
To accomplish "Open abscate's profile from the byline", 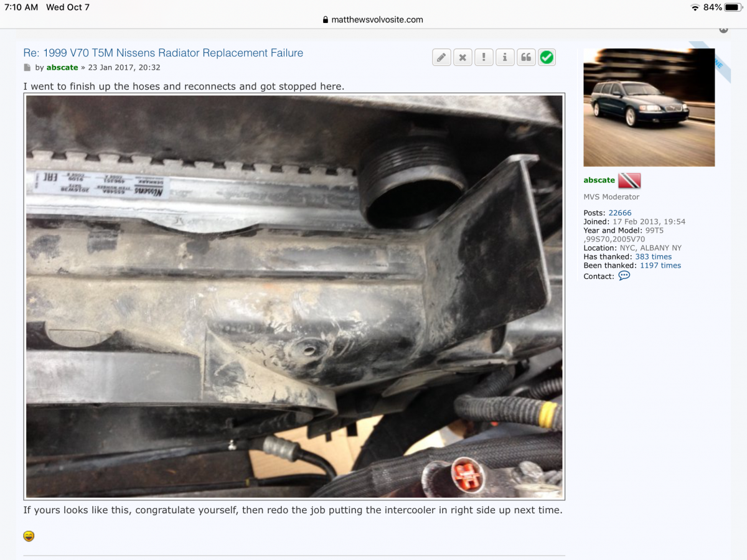I will 62,67.
